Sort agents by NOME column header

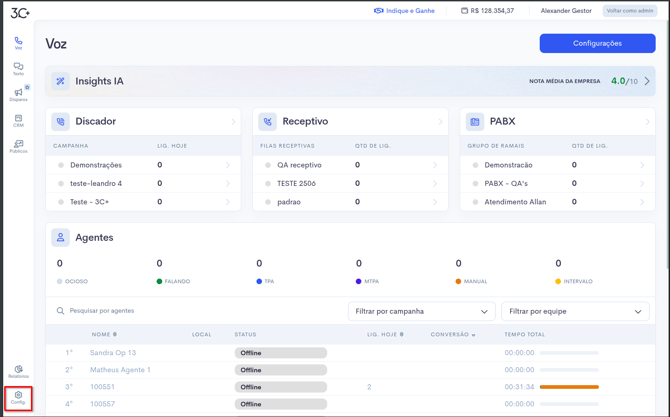pyautogui.click(x=104, y=334)
